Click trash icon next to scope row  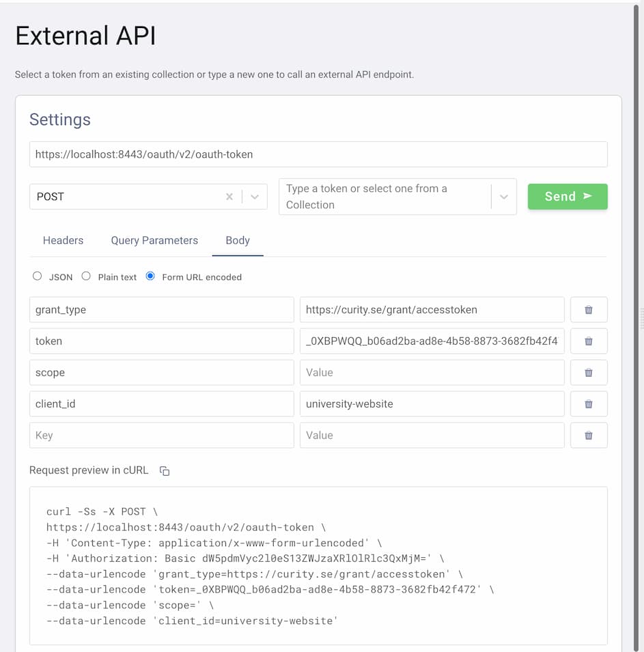pyautogui.click(x=588, y=372)
